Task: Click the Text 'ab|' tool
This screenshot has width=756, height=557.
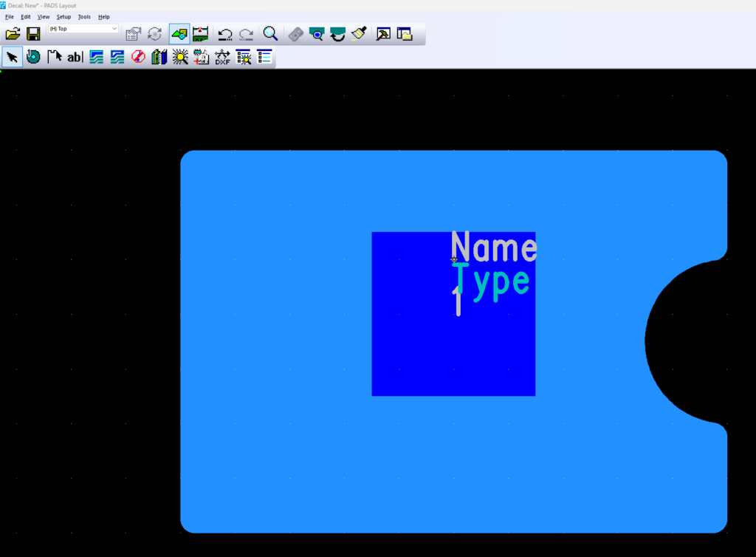Action: pos(75,57)
